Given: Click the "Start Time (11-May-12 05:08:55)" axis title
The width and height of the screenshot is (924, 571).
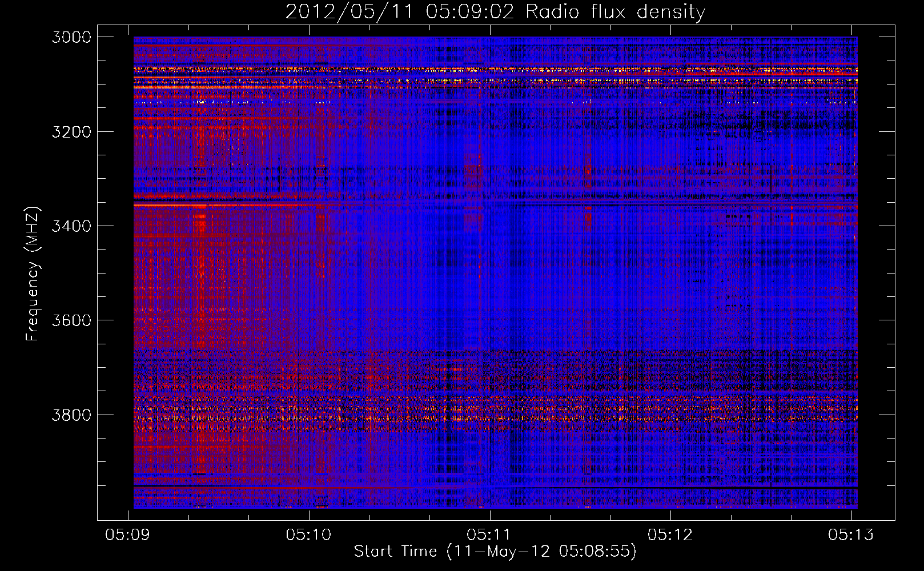Looking at the screenshot, I should click(x=495, y=552).
